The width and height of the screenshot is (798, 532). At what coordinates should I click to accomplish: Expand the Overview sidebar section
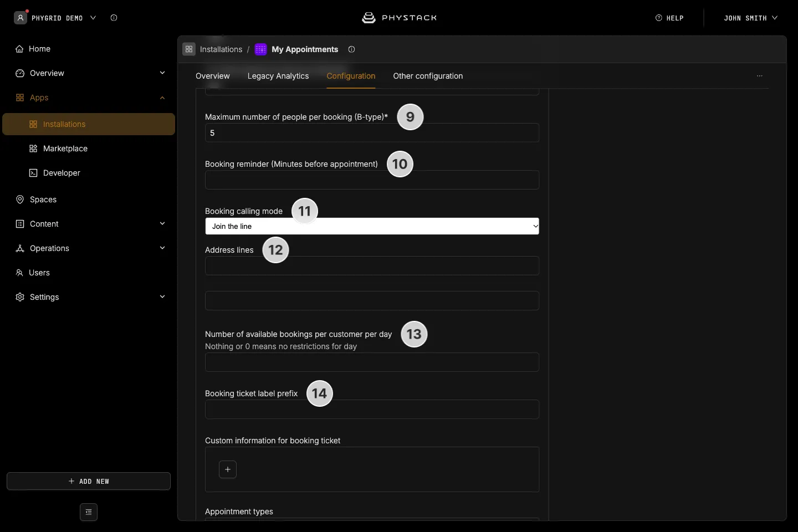coord(162,73)
